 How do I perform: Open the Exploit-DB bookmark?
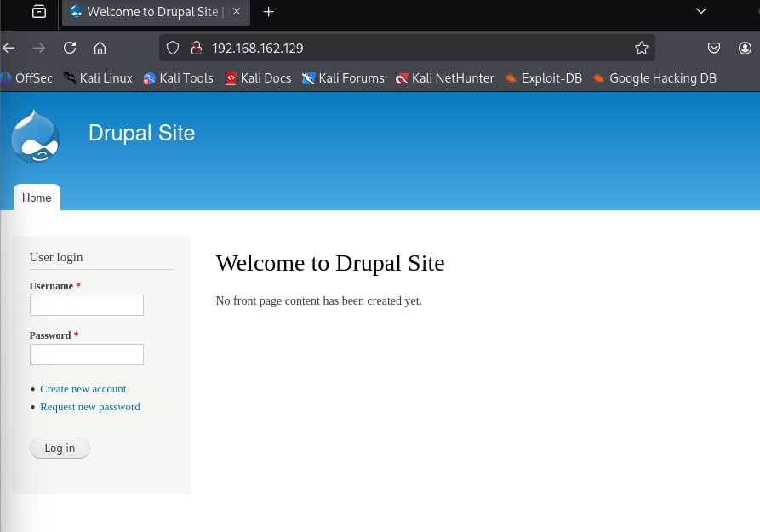[x=543, y=78]
